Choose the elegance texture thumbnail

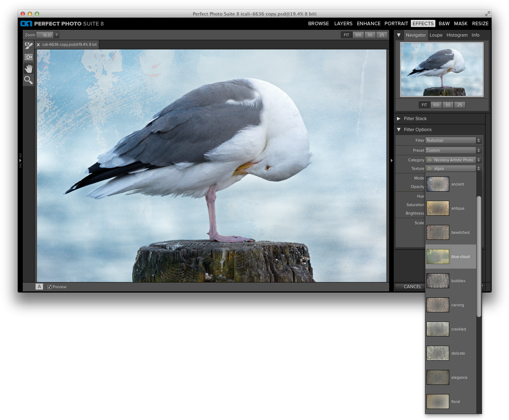pos(438,377)
